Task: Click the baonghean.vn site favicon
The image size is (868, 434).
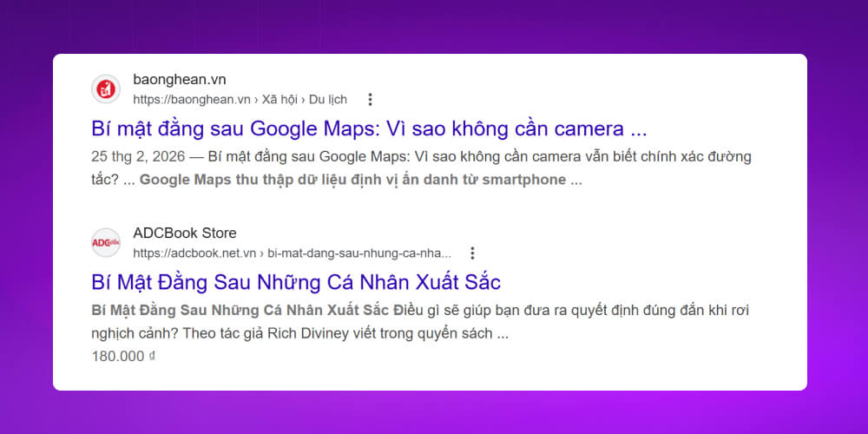Action: 106,89
